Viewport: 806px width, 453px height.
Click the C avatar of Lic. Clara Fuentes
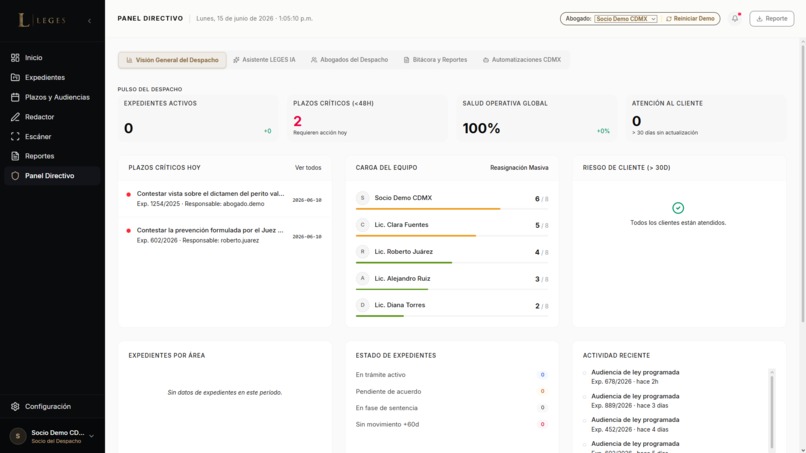coord(362,225)
